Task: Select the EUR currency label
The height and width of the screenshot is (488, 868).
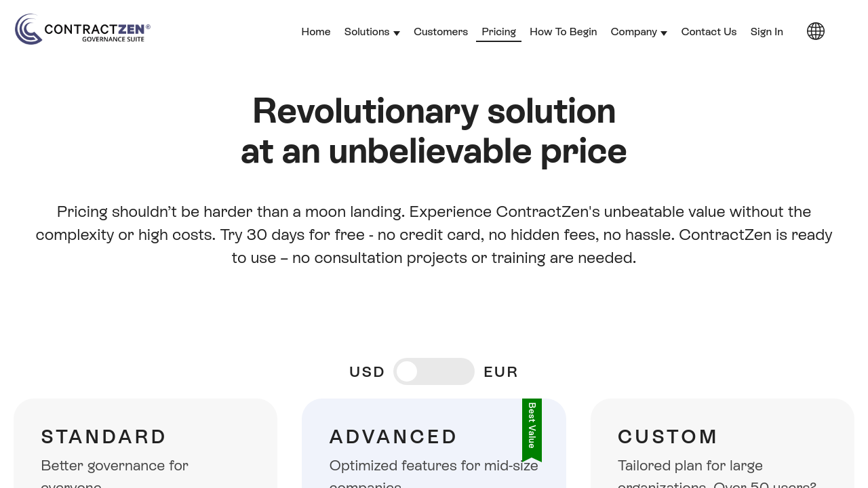Action: click(x=500, y=372)
